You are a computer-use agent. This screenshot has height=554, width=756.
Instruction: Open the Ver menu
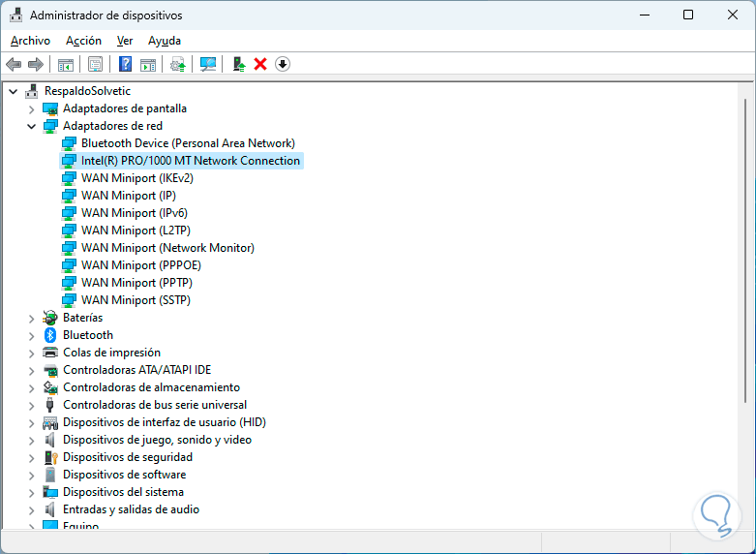click(x=125, y=41)
